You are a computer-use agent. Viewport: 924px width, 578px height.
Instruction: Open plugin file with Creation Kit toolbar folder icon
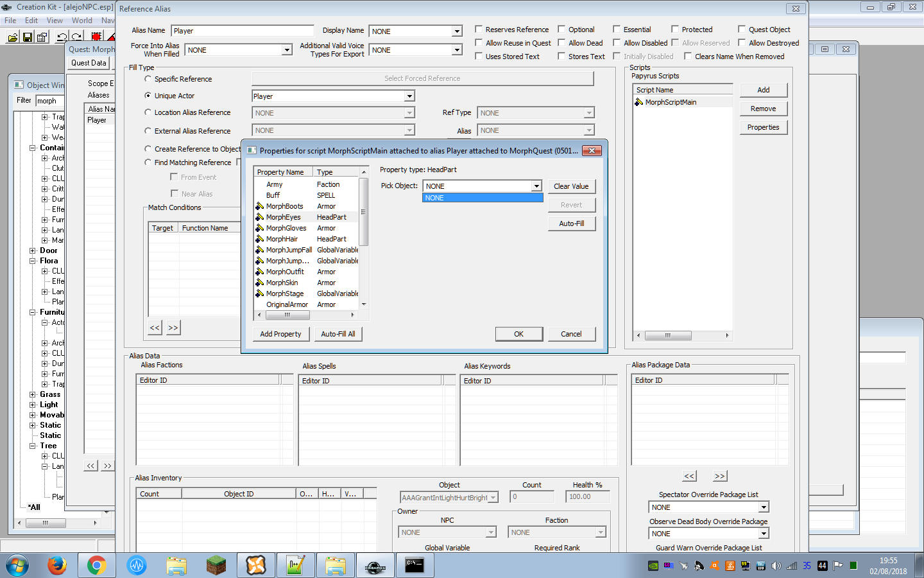tap(12, 37)
